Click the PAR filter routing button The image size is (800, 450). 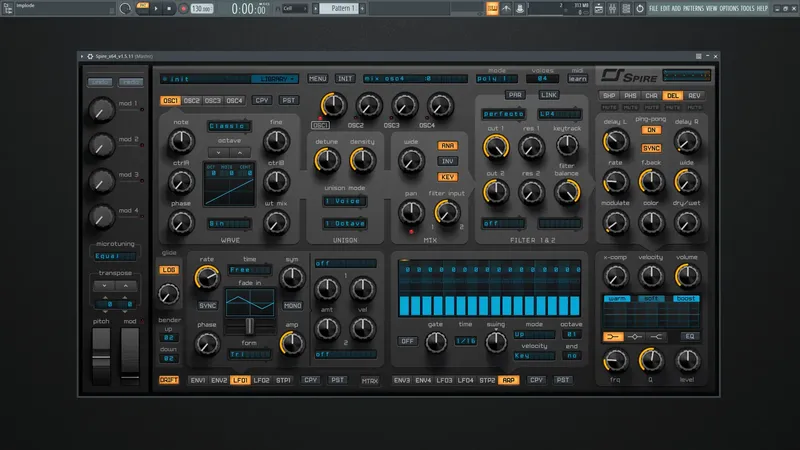(x=515, y=95)
